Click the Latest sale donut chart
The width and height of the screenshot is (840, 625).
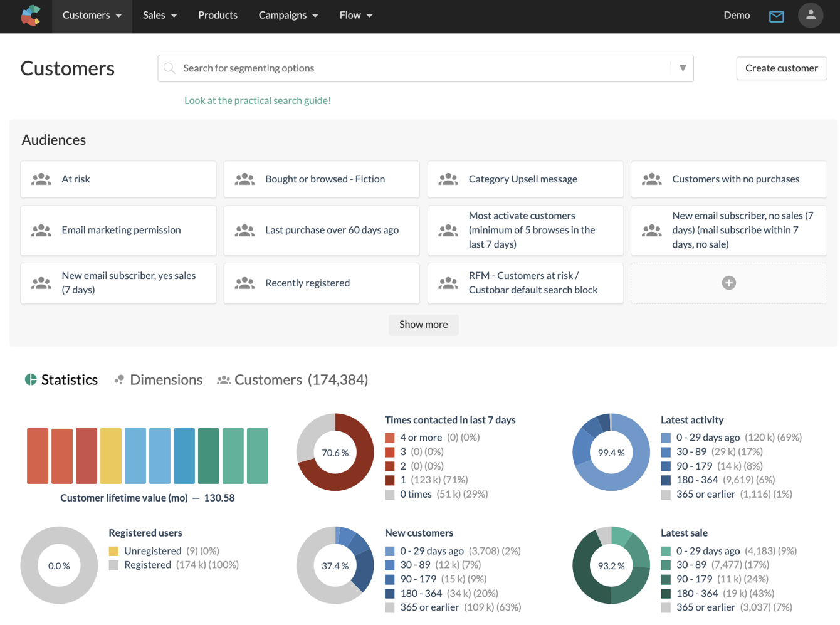click(611, 565)
